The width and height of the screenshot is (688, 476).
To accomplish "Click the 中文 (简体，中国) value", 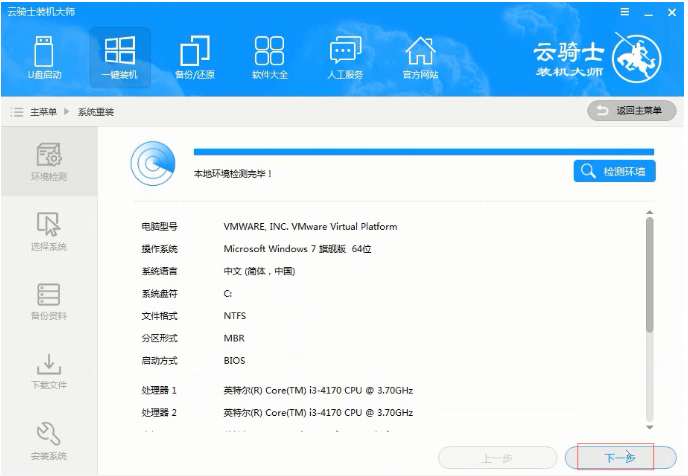I will coord(259,271).
